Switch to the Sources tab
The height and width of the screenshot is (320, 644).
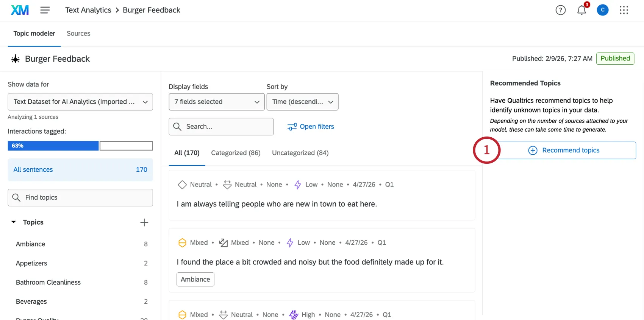[x=78, y=34]
